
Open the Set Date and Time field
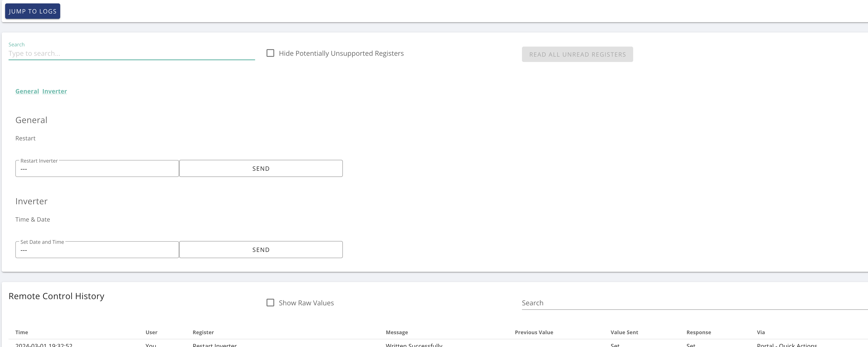[97, 250]
